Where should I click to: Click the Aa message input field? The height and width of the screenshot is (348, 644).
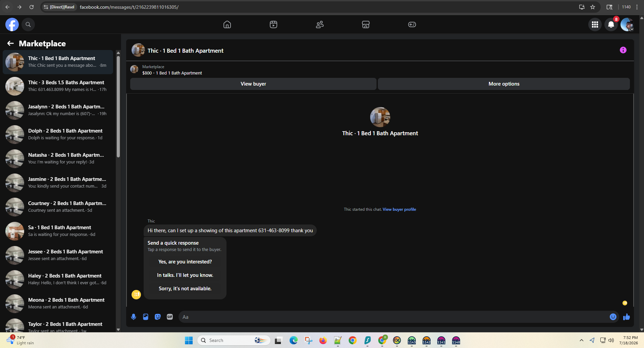click(393, 317)
